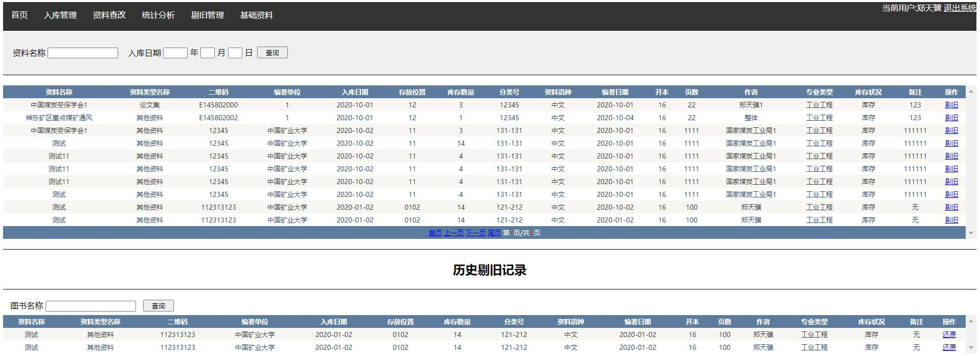The width and height of the screenshot is (980, 356).
Task: Select the author cell 郑天骥1
Action: coord(751,105)
